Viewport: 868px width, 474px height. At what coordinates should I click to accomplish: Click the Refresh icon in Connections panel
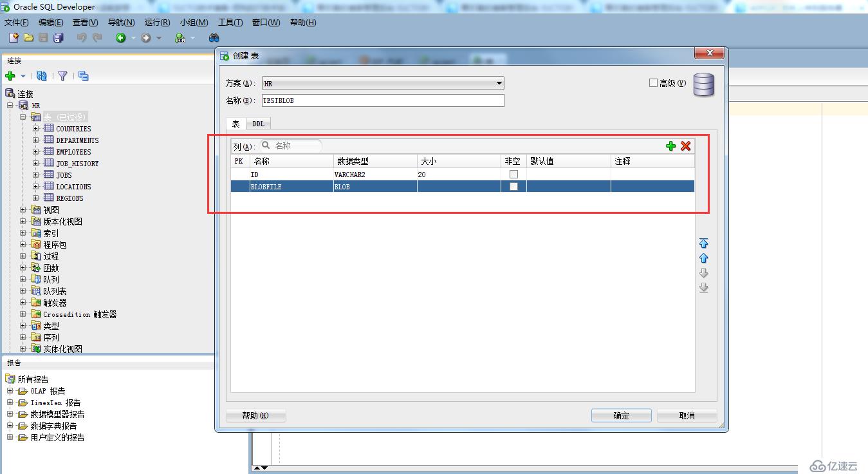click(42, 76)
